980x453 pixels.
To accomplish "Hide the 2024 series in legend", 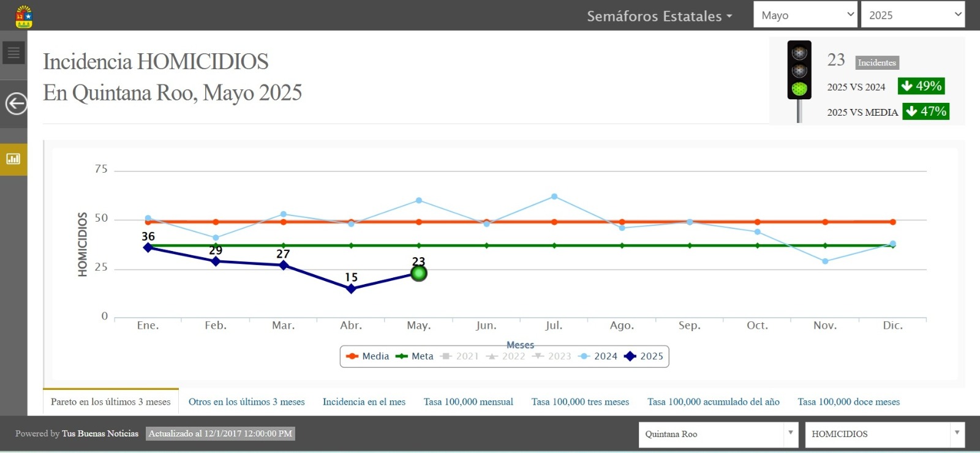I will coord(598,356).
